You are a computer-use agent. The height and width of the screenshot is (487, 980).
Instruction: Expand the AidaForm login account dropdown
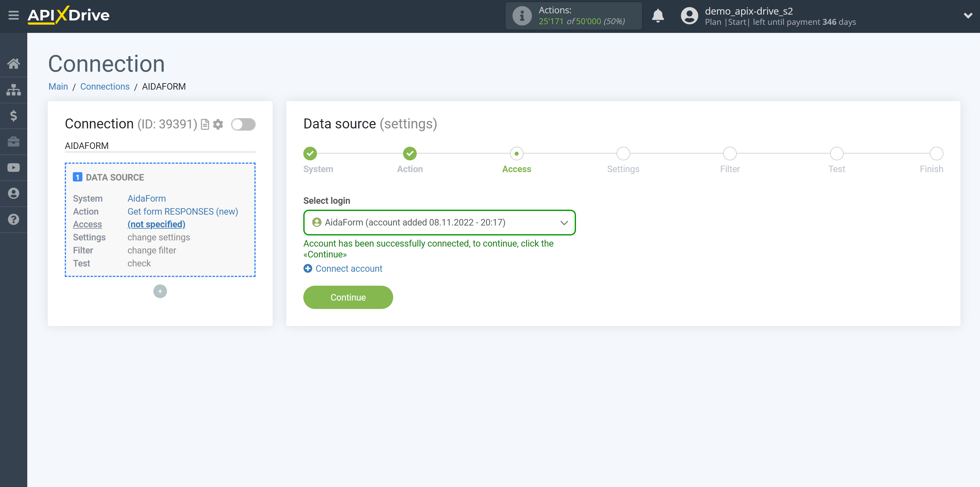[x=563, y=223]
